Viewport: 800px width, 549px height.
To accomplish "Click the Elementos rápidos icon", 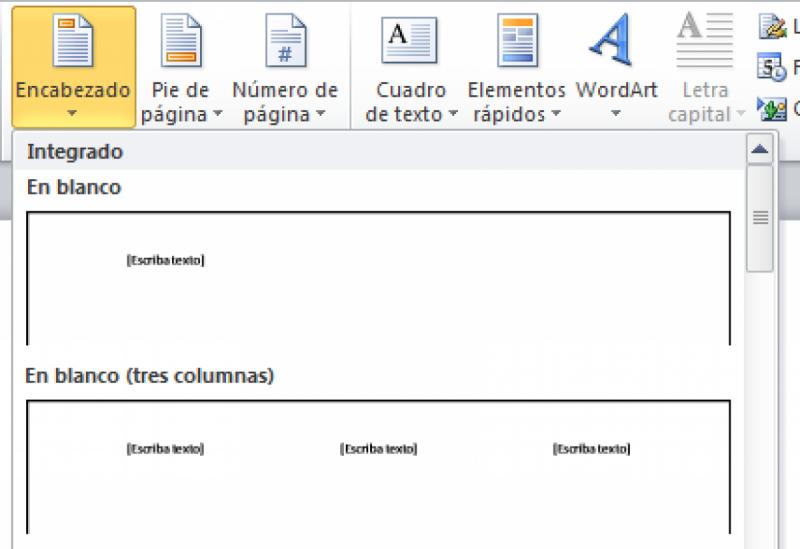I will (517, 41).
